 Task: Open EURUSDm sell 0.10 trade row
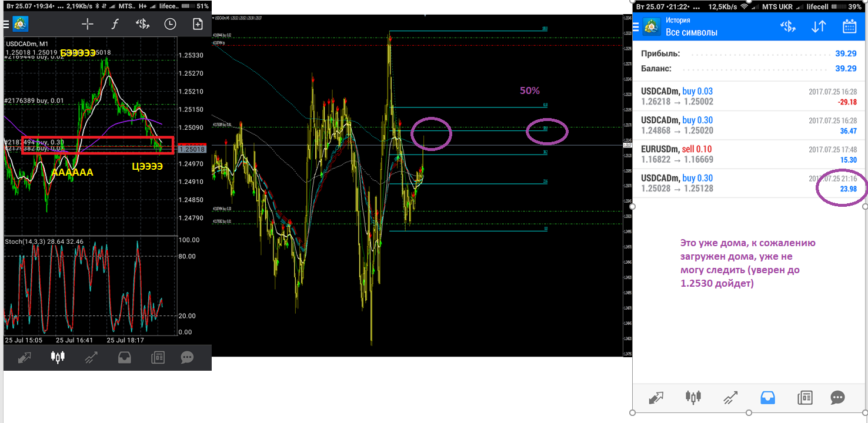tap(749, 154)
